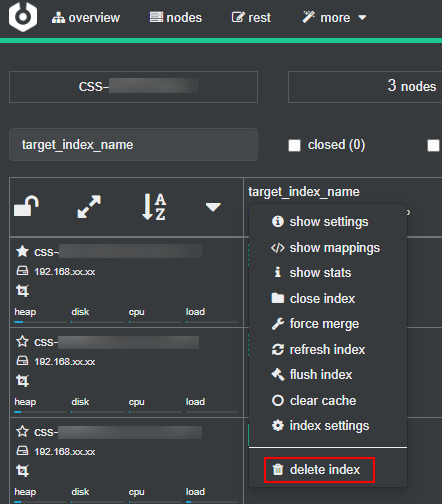Click the unlock padlock icon

(26, 206)
